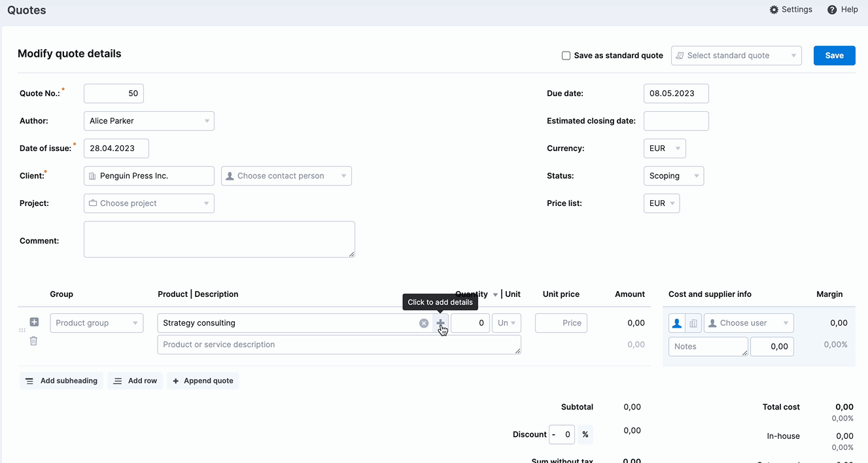
Task: Click the row Quantity field
Action: coord(470,323)
